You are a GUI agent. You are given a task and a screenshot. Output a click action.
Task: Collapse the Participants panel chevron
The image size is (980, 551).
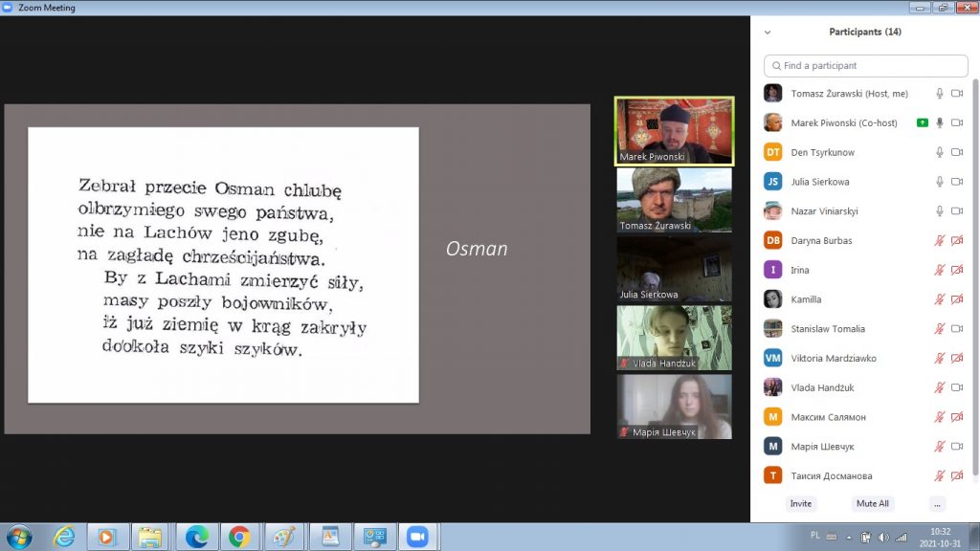(768, 32)
